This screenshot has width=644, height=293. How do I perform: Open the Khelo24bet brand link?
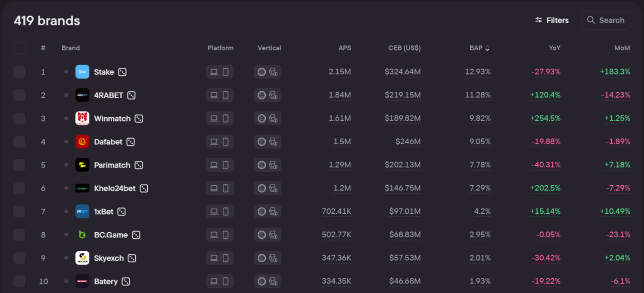[115, 188]
